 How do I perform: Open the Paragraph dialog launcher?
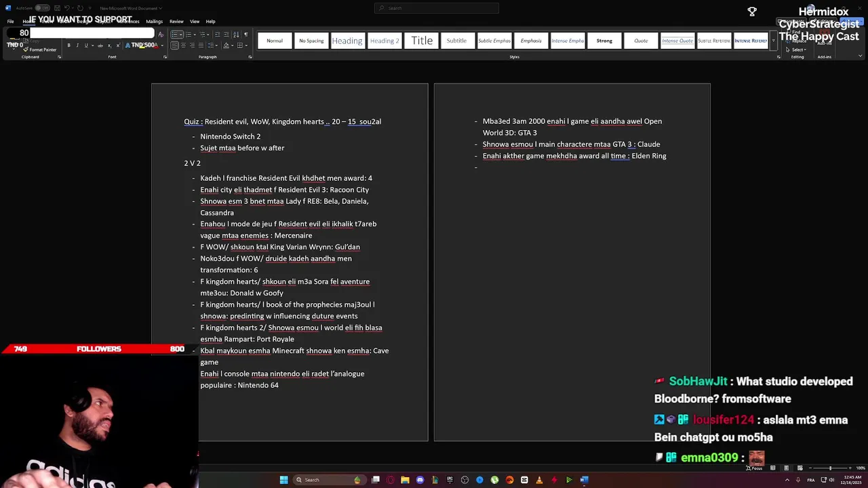[x=250, y=57]
